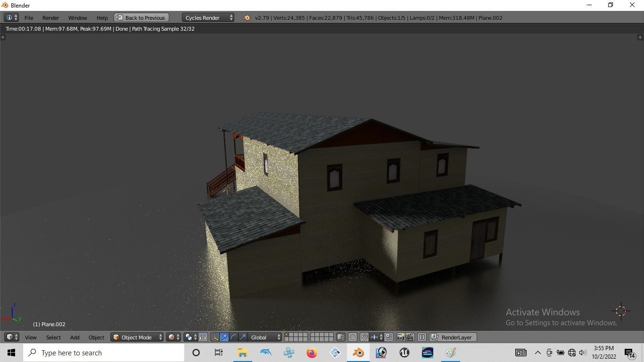Viewport: 644px width, 362px height.
Task: Click OpenGL render image camera icon
Action: (x=400, y=337)
